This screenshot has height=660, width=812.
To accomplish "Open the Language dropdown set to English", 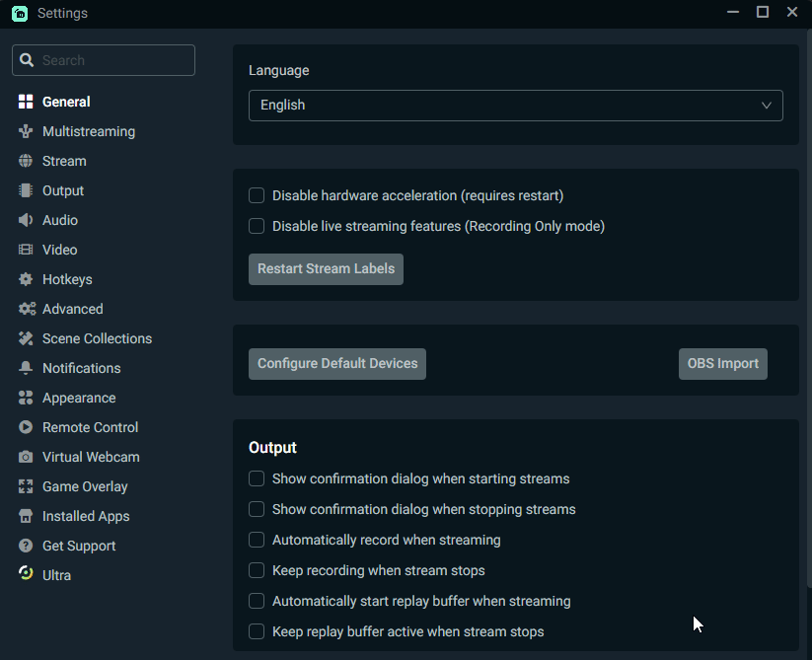I will 515,106.
